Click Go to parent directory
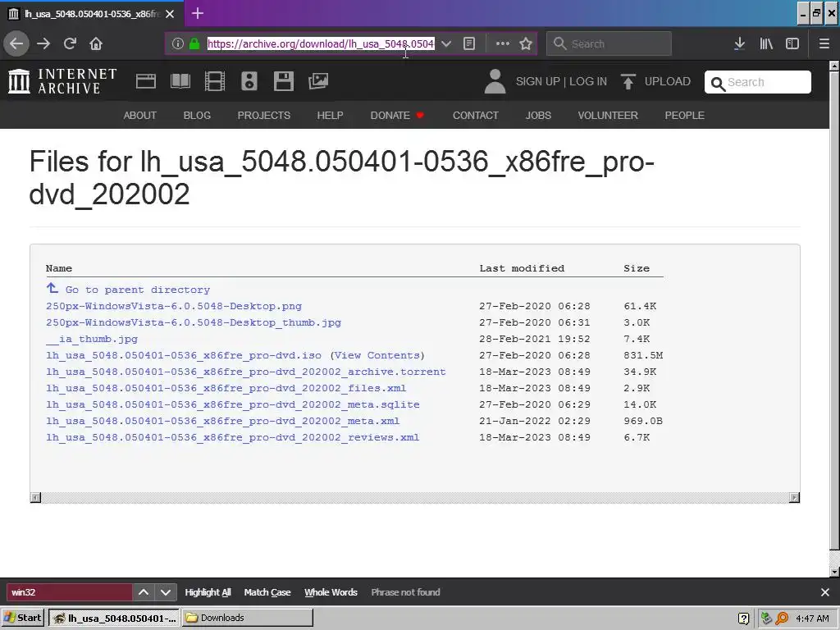Screen dimensions: 840x630 tap(128, 290)
